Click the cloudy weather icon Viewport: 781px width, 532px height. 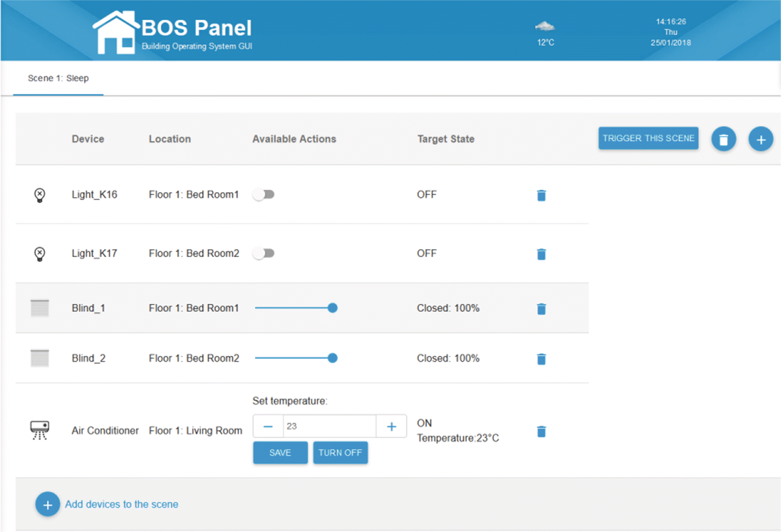(545, 26)
